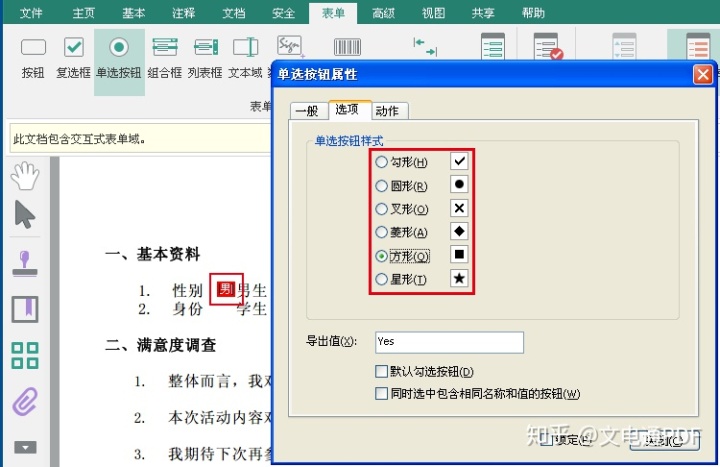720x467 pixels.
Task: Choose the 星形(T) star style radio button
Action: (x=381, y=279)
